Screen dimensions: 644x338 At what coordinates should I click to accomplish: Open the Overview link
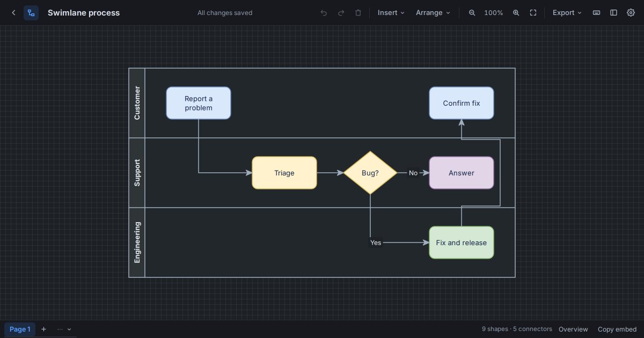pos(573,329)
